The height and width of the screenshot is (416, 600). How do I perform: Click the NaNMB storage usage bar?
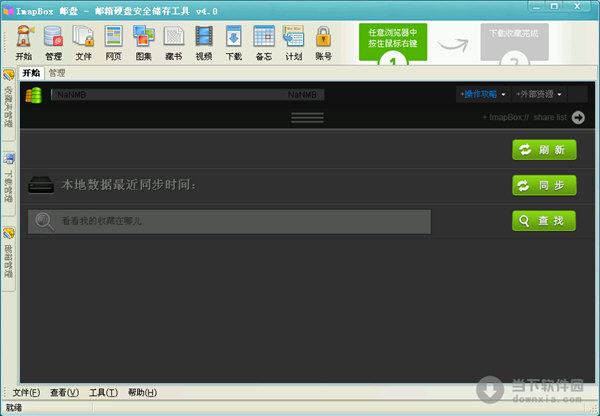(188, 95)
